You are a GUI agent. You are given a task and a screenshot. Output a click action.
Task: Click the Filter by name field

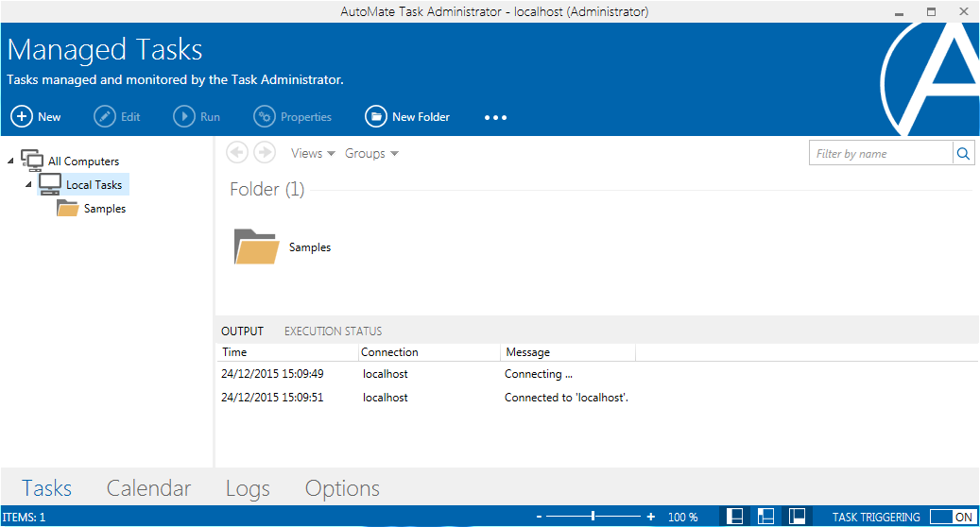click(x=881, y=154)
